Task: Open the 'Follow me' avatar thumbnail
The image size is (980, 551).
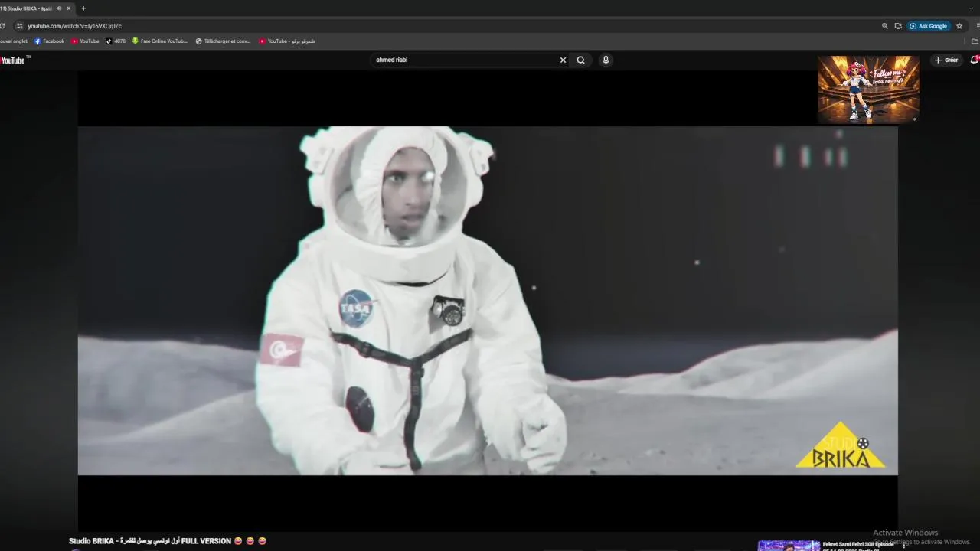Action: (x=868, y=89)
